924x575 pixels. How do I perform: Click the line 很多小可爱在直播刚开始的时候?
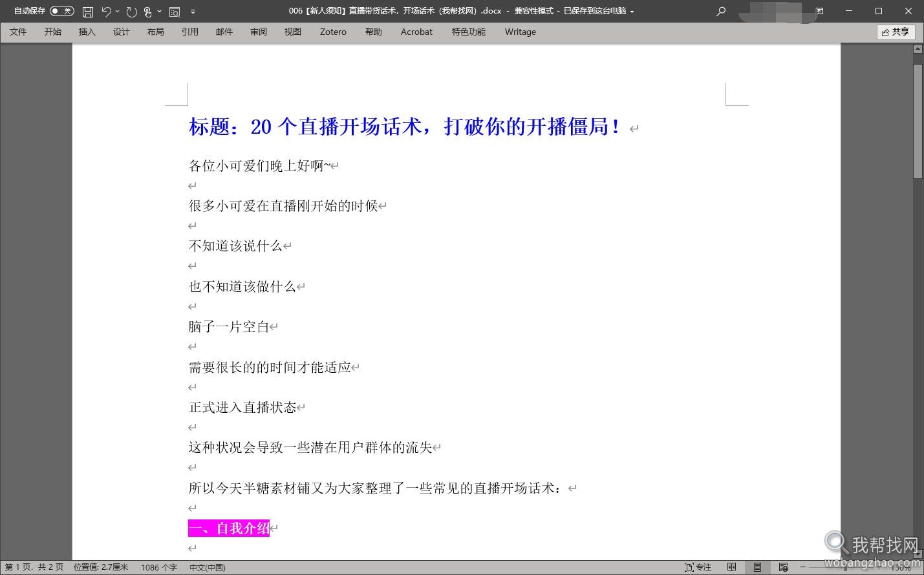pos(283,206)
